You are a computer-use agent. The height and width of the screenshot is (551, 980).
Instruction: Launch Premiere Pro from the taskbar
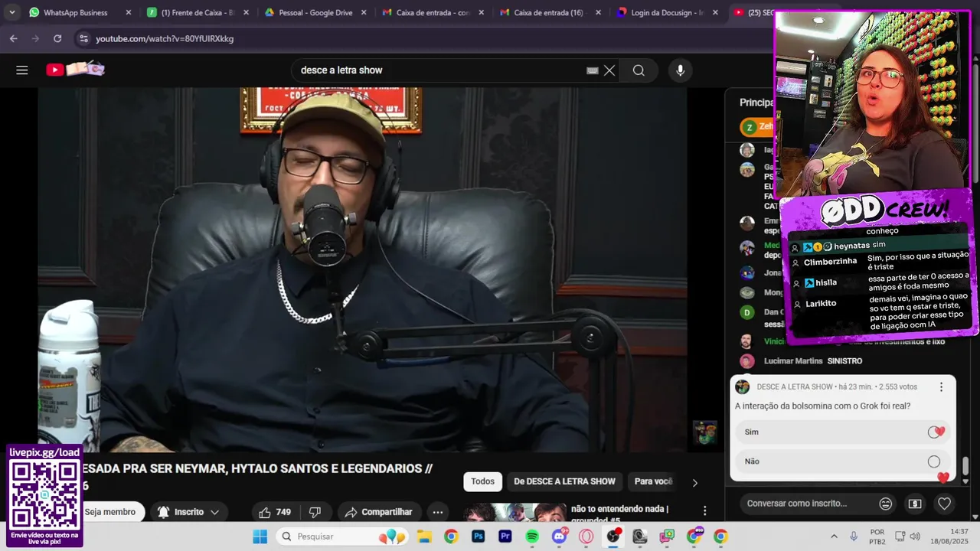click(505, 536)
